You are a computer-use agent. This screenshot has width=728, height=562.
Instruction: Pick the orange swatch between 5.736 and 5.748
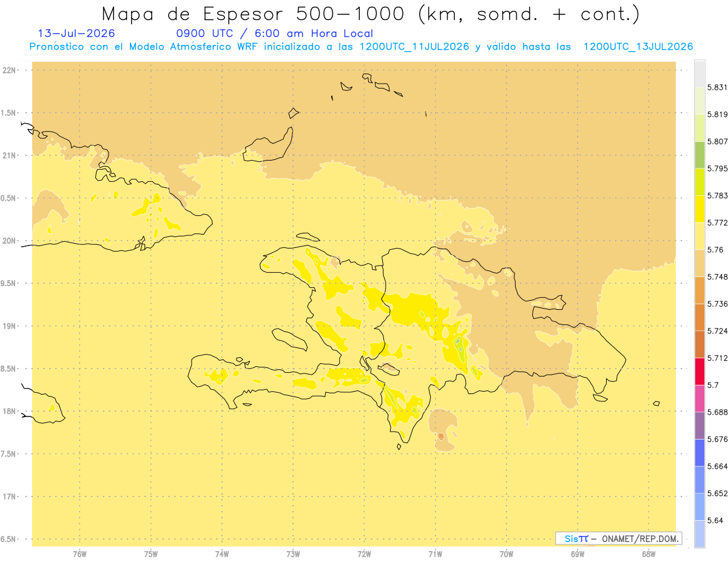coord(699,290)
